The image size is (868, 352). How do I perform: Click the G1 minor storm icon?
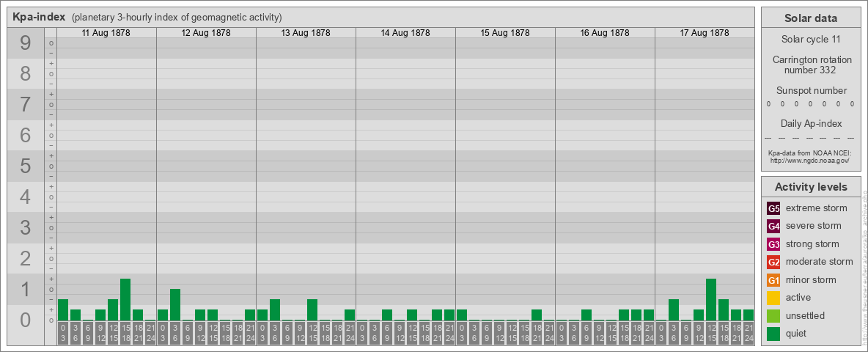click(773, 280)
